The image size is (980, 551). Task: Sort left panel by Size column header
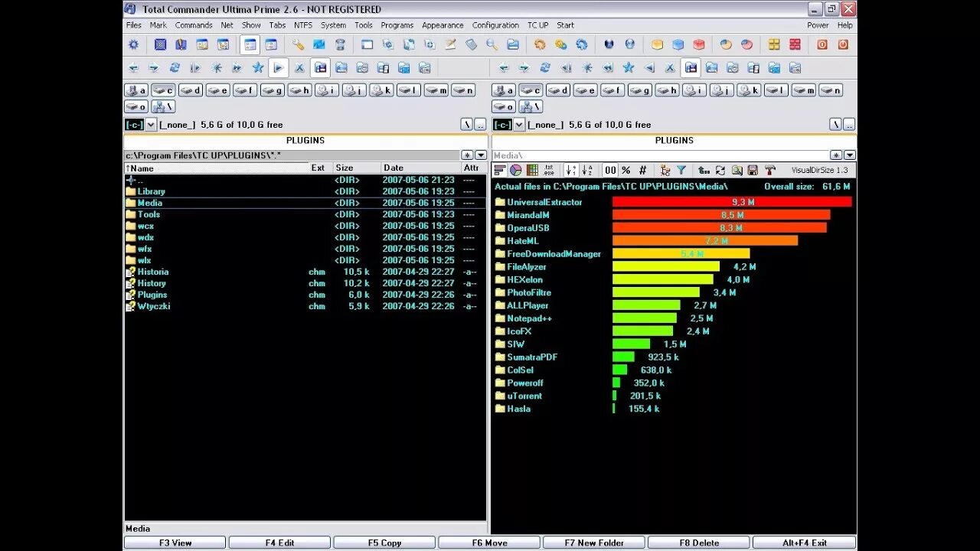click(x=357, y=168)
